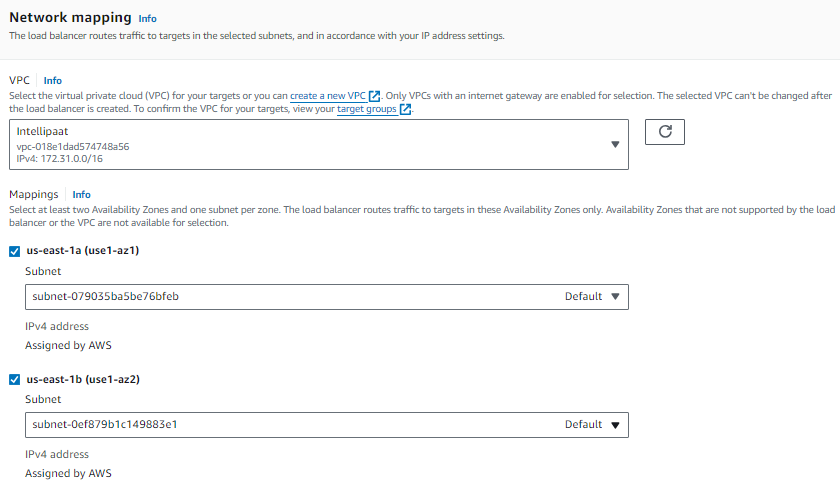Uncheck the us-east-1a availability zone checkbox
The width and height of the screenshot is (840, 483).
(x=15, y=251)
